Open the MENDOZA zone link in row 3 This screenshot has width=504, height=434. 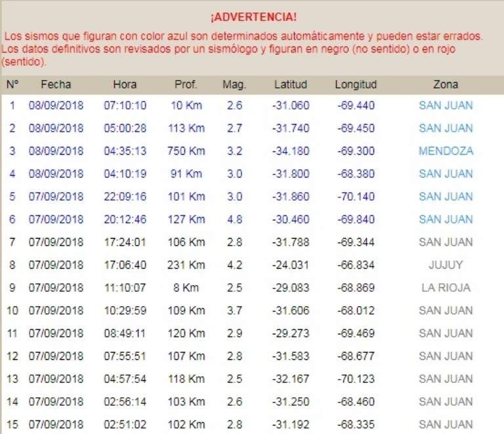(446, 151)
